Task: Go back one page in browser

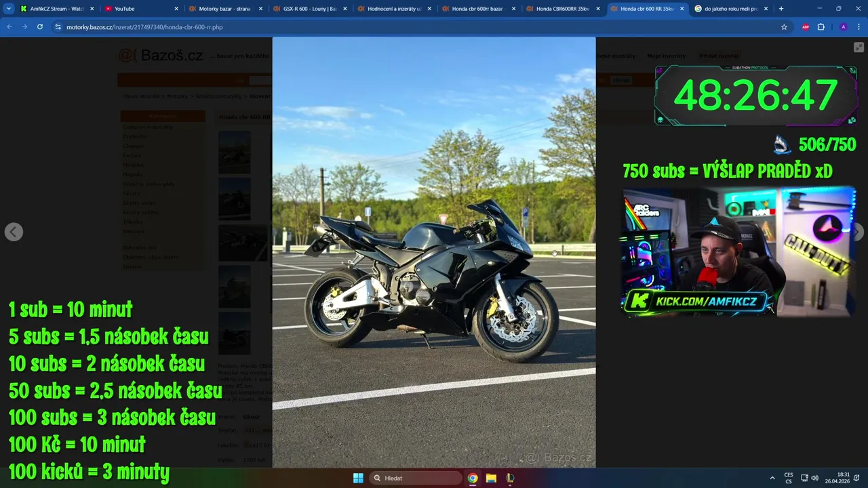Action: (x=9, y=27)
